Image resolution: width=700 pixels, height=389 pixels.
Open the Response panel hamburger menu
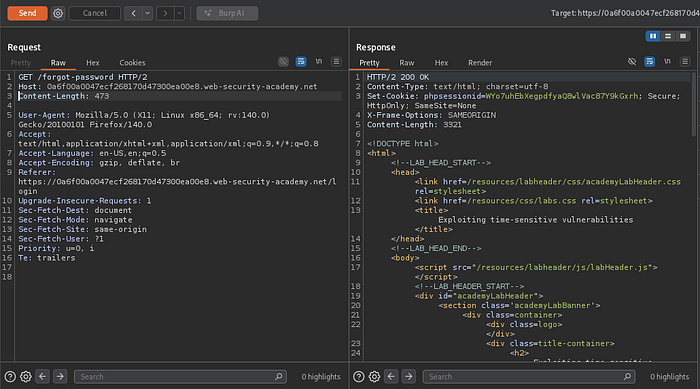[x=685, y=62]
